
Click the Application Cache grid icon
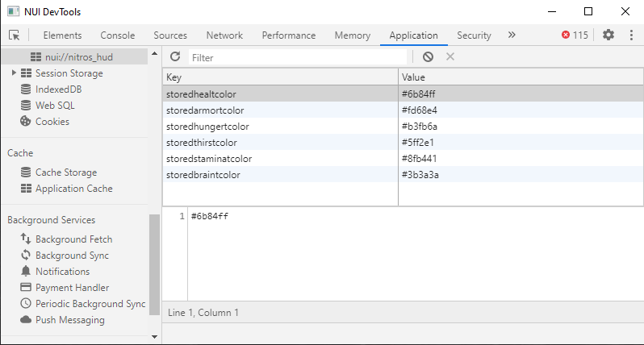pyautogui.click(x=26, y=189)
